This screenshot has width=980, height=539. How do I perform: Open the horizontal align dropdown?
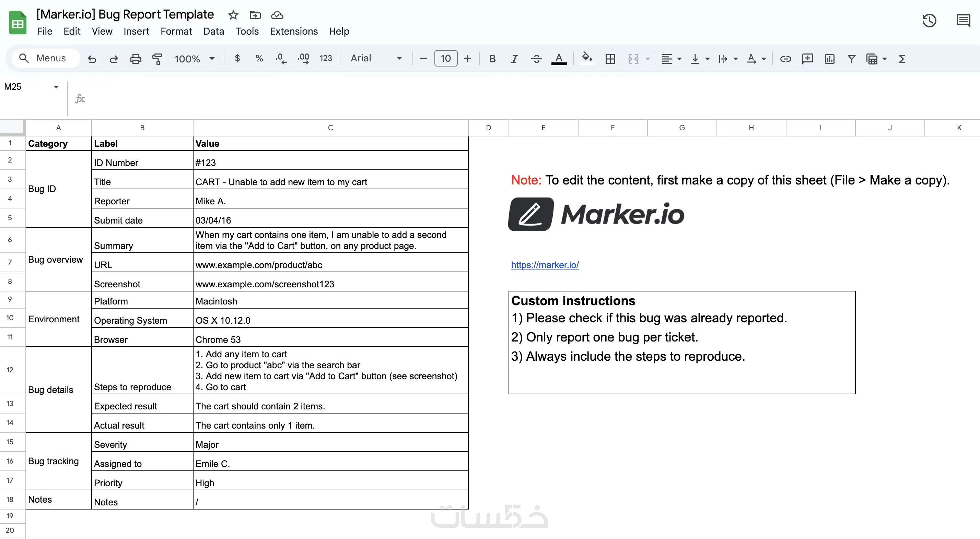(672, 59)
